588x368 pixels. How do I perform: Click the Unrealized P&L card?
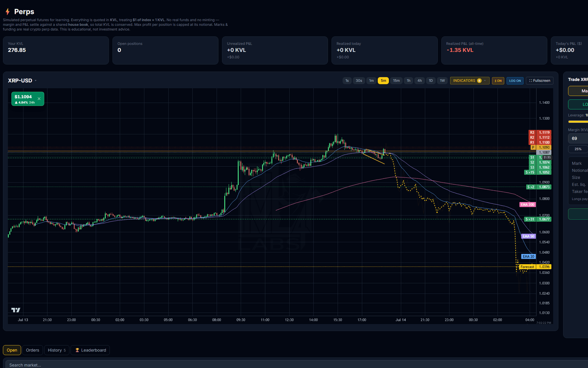[275, 50]
